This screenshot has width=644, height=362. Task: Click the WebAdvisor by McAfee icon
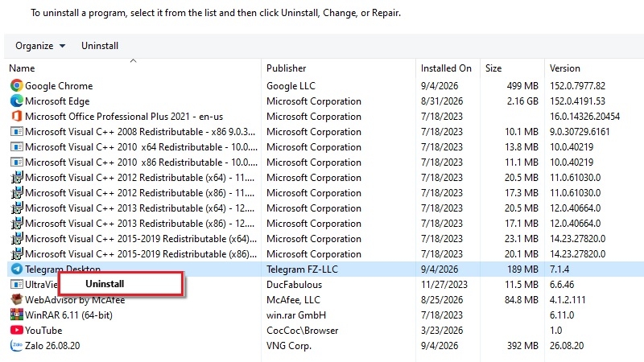pyautogui.click(x=16, y=299)
